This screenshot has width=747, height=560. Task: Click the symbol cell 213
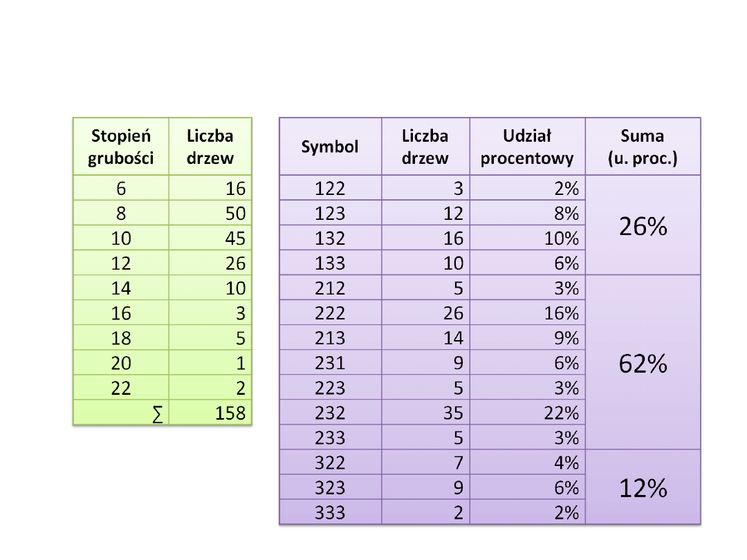click(330, 338)
